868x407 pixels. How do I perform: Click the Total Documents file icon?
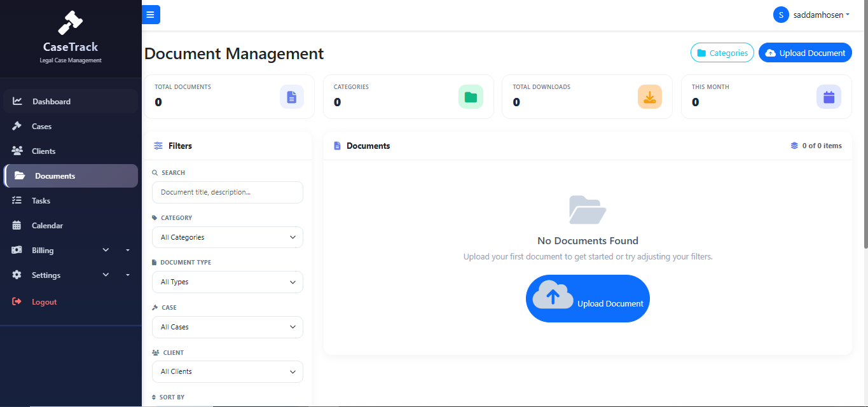click(x=292, y=97)
